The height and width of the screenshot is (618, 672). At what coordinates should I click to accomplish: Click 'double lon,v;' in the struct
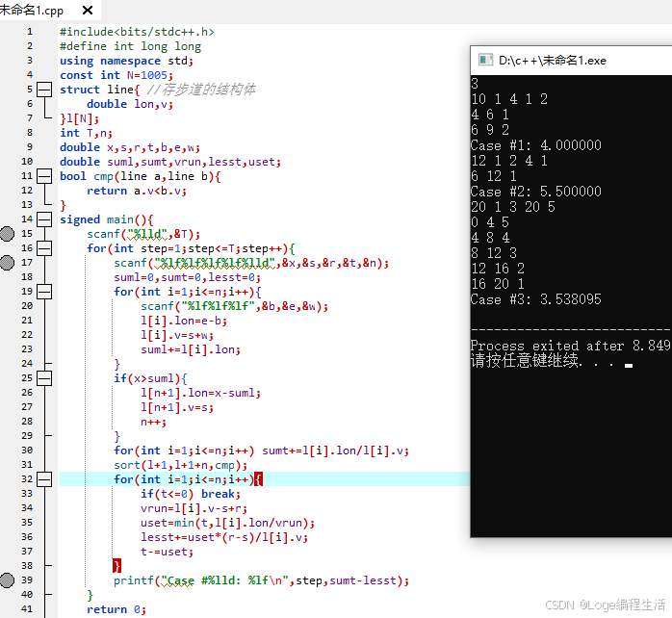click(130, 104)
